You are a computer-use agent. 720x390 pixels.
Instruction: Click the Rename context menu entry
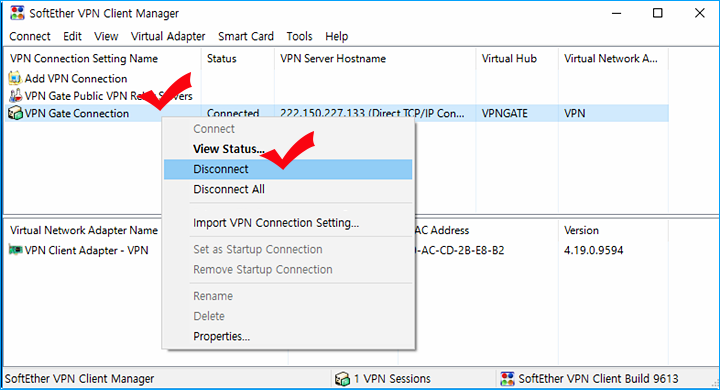point(288,296)
